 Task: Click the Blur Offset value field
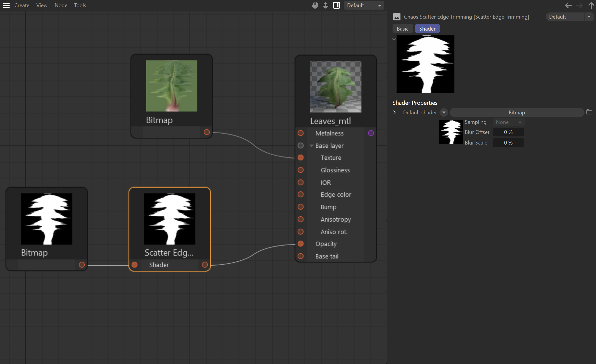tap(508, 132)
